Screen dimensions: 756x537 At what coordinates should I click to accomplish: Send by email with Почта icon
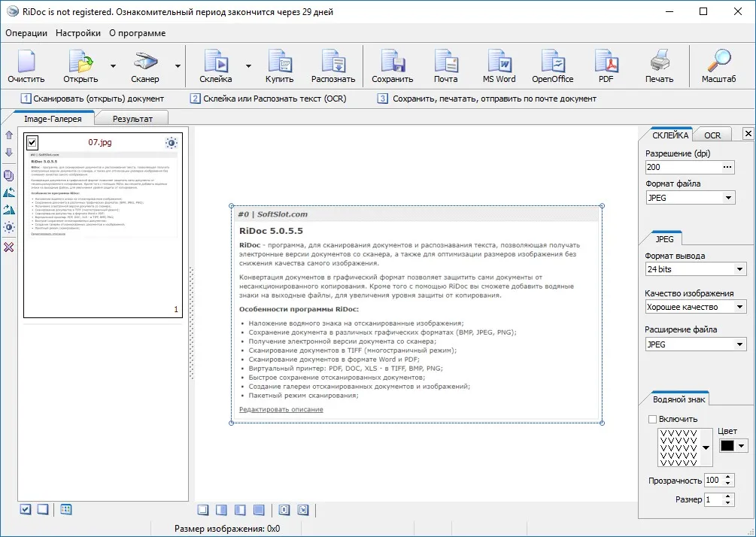[445, 66]
